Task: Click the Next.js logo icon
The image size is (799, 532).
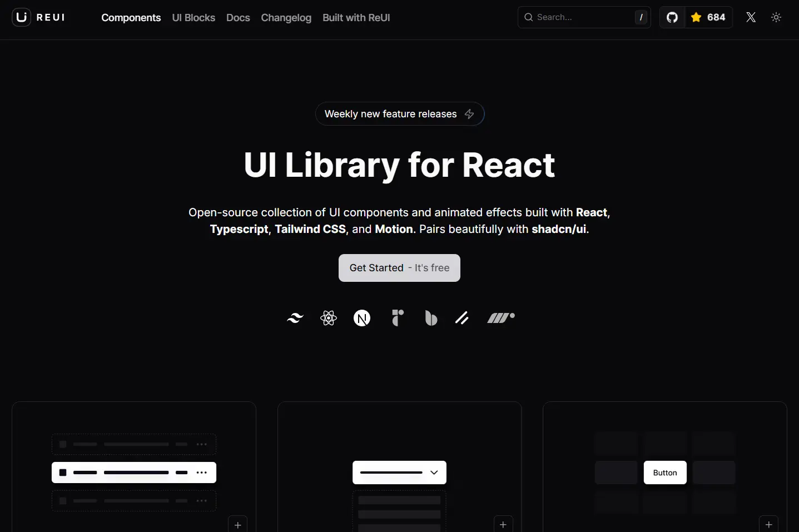Action: (x=362, y=318)
